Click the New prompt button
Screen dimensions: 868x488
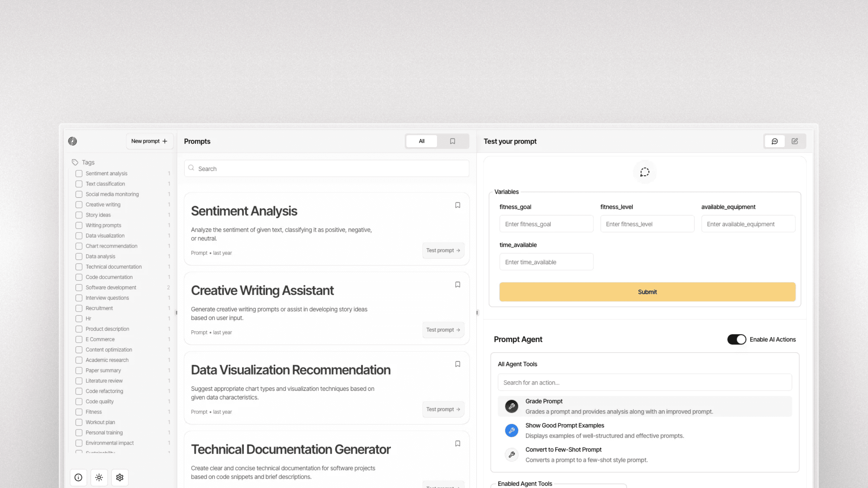[x=149, y=141]
